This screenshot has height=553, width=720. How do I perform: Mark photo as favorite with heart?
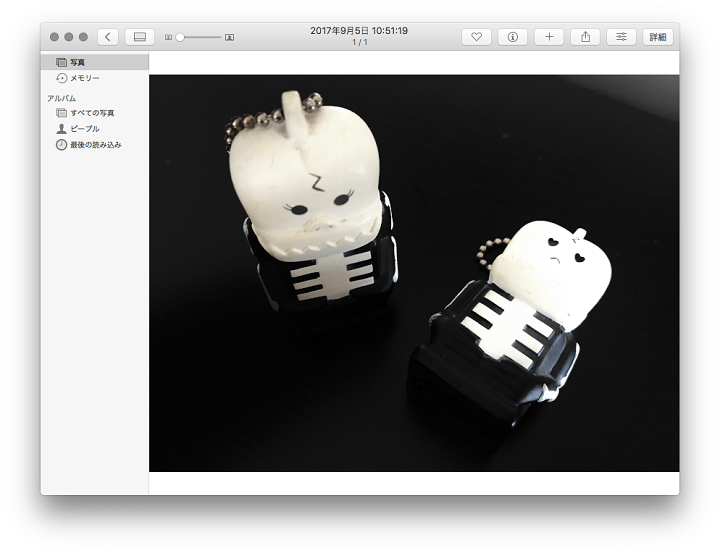coord(476,37)
